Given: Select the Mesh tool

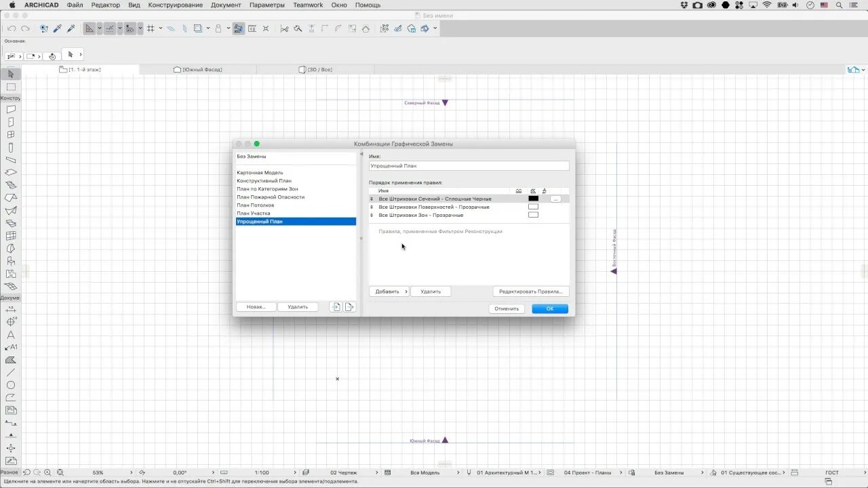Looking at the screenshot, I should pos(11,287).
